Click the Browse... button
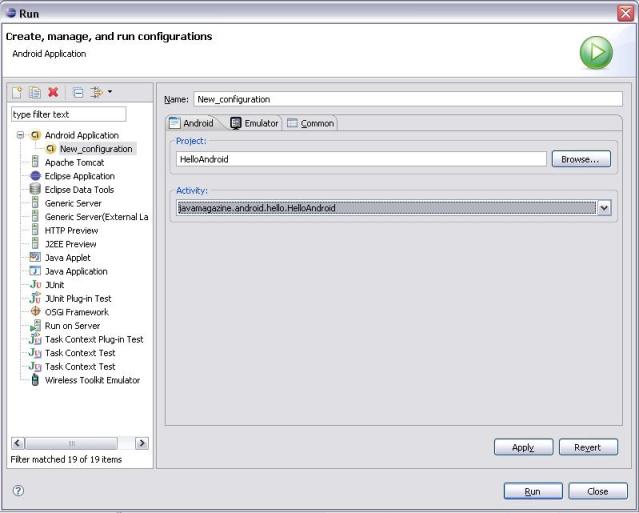The width and height of the screenshot is (639, 513). click(x=580, y=159)
